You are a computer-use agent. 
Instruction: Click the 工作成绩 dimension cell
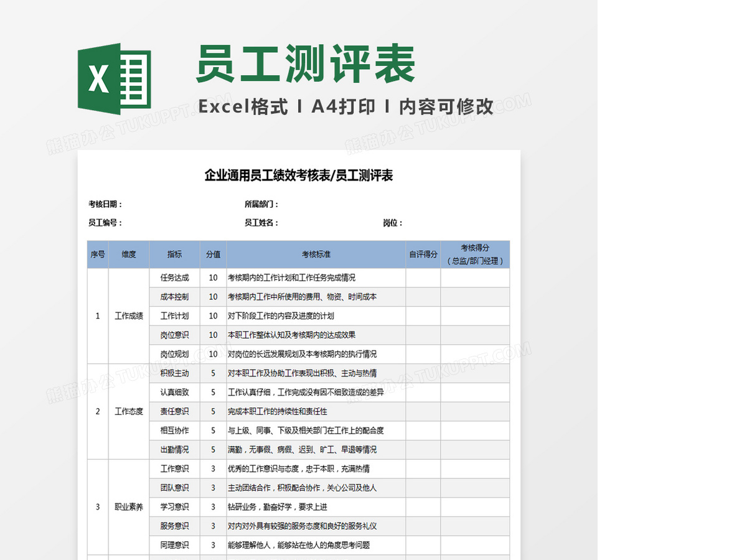[129, 316]
